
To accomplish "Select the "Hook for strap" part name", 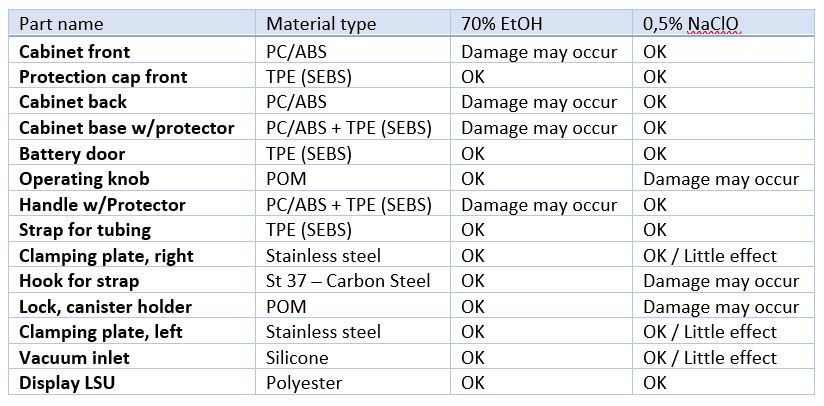I will [79, 281].
